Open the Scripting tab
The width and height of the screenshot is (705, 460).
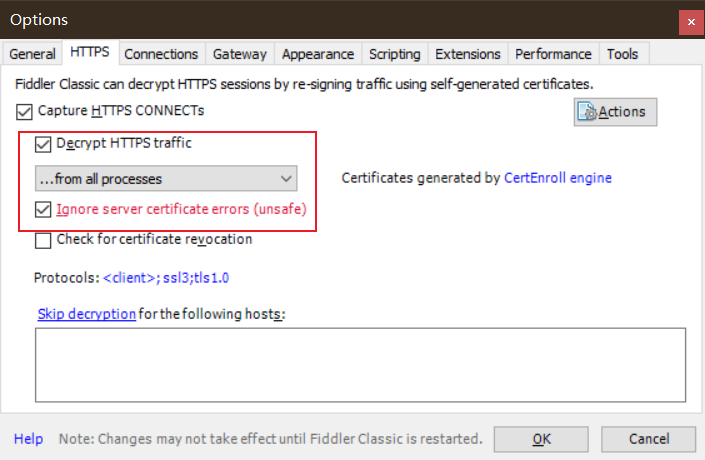(x=394, y=54)
